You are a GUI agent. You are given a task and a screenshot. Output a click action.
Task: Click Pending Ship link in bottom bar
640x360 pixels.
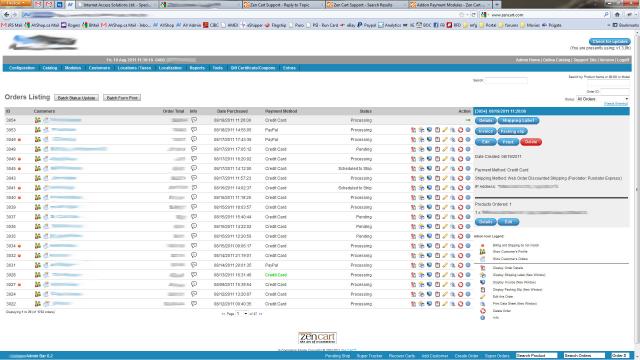point(338,356)
